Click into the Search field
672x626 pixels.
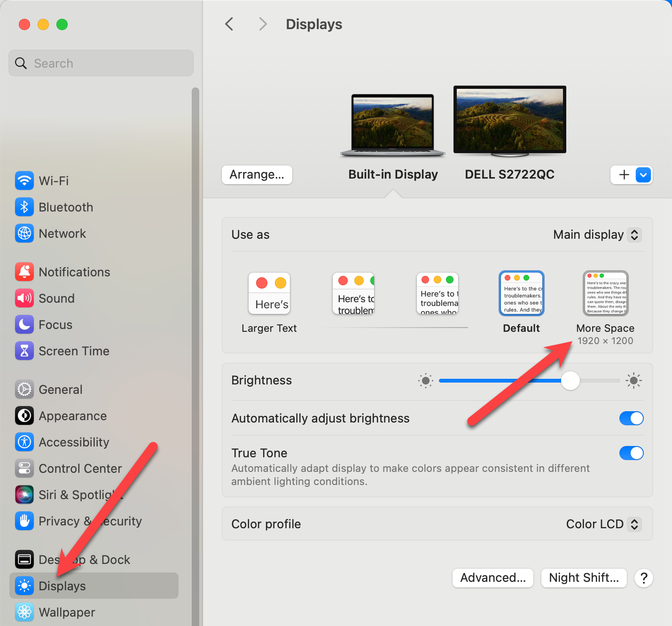108,63
